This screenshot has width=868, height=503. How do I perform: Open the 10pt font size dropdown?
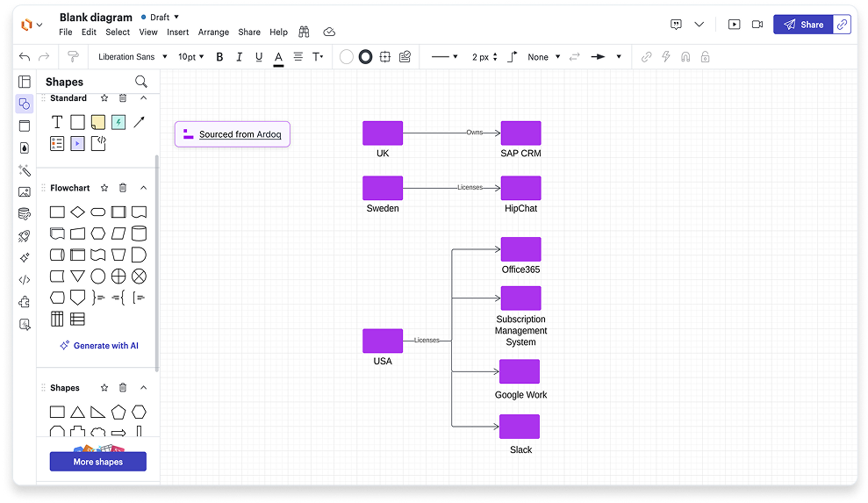pyautogui.click(x=190, y=57)
